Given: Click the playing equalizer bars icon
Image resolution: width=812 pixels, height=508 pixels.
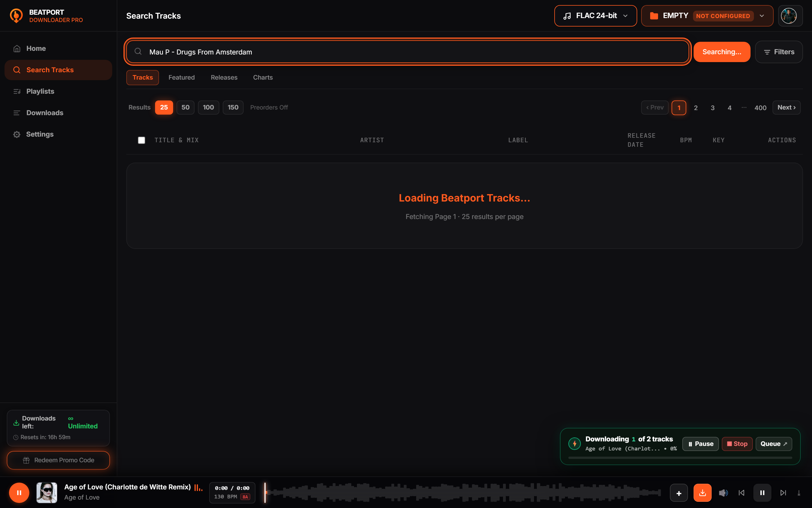Looking at the screenshot, I should [x=198, y=487].
